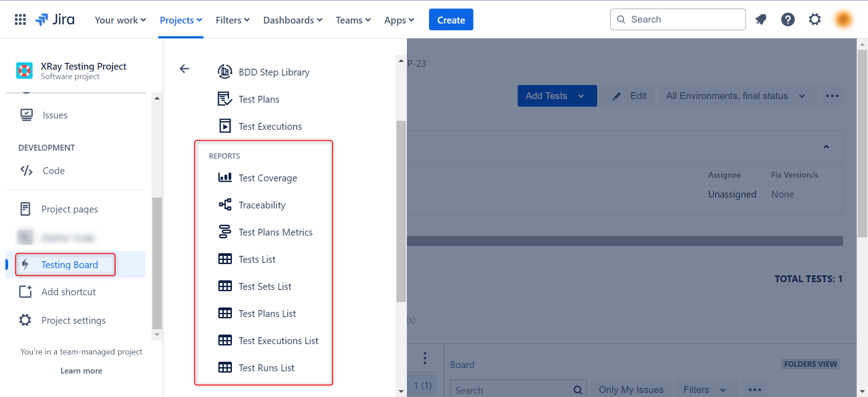This screenshot has height=397, width=868.
Task: Click the user profile avatar
Action: 843,19
